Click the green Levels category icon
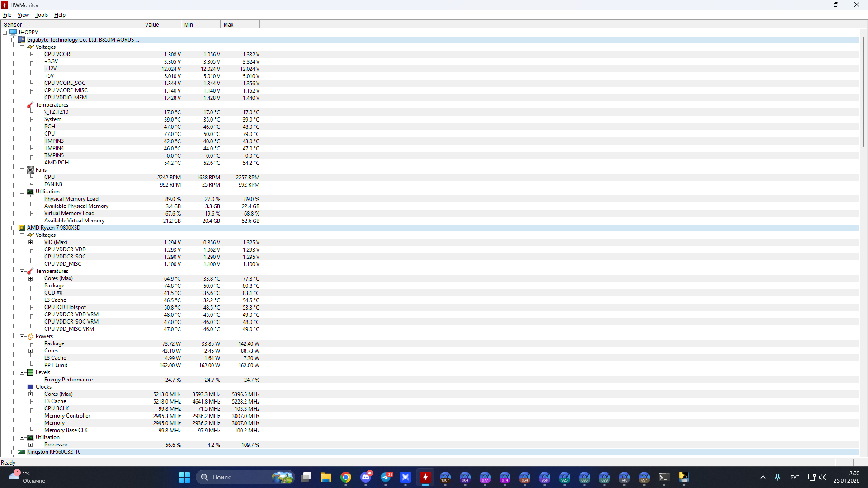 pos(30,372)
